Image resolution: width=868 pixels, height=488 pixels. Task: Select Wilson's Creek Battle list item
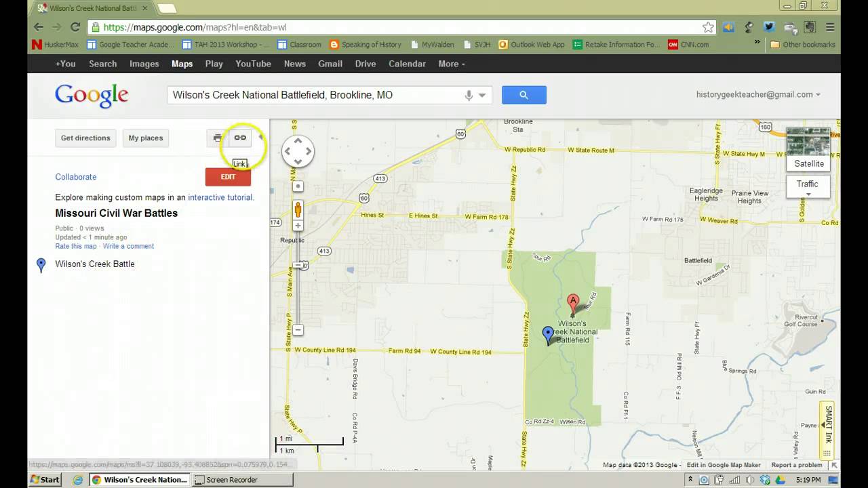[x=95, y=264]
